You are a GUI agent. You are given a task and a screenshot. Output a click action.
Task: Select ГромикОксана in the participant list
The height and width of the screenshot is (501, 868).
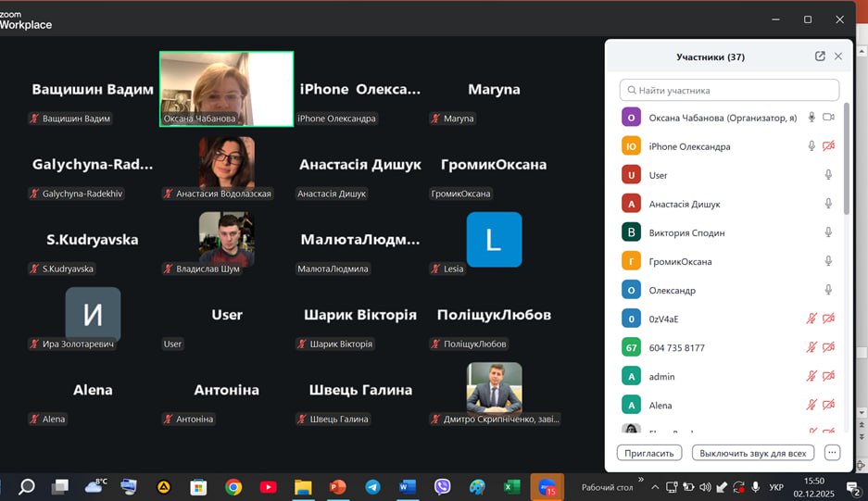(x=680, y=262)
